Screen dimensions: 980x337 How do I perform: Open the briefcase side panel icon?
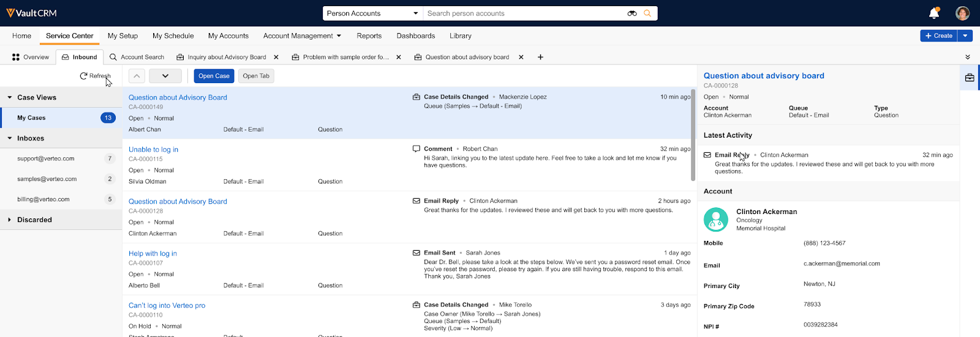(x=970, y=78)
